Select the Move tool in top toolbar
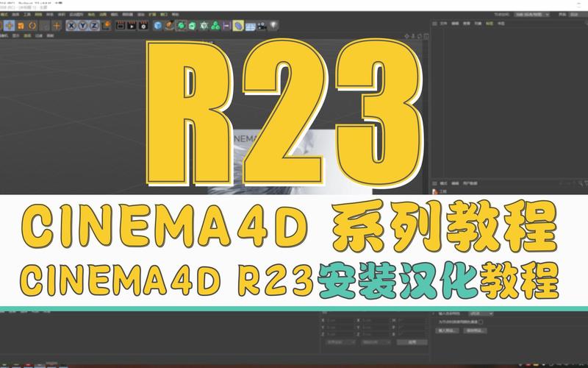This screenshot has height=368, width=588. point(10,26)
